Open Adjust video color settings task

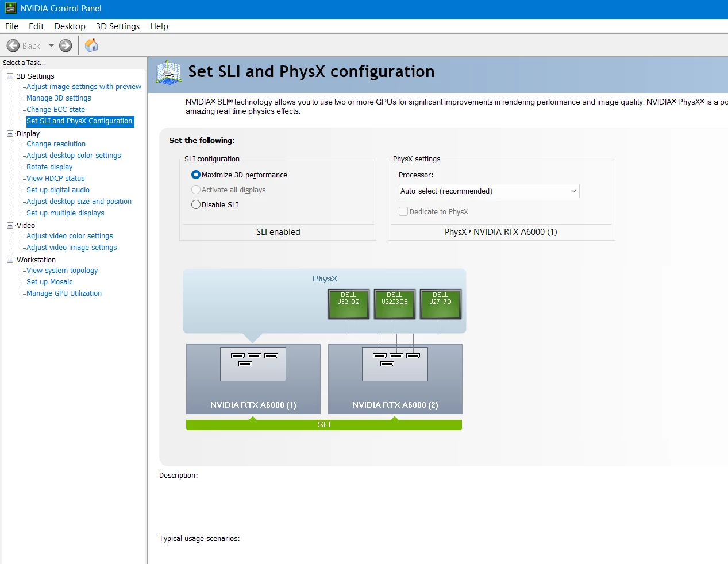point(70,236)
